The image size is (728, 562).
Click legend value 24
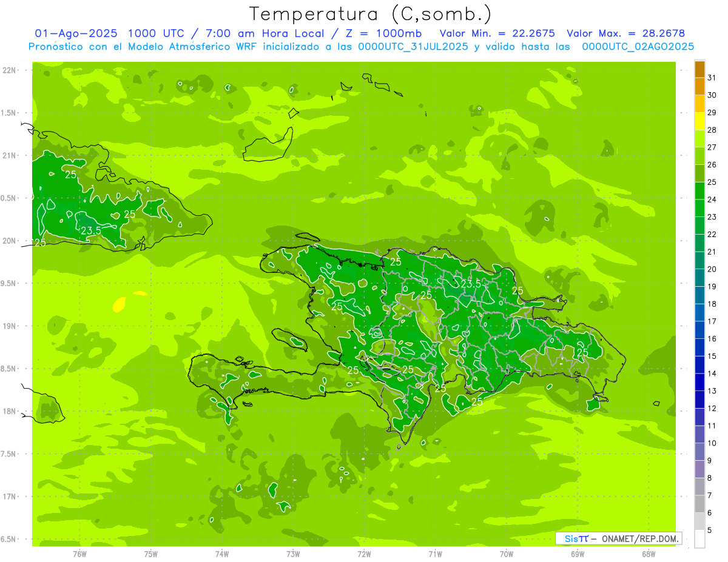pos(712,199)
